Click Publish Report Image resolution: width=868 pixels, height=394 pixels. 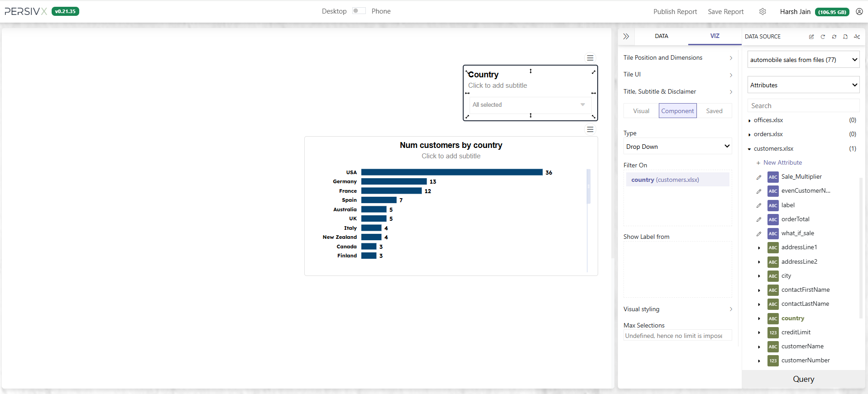[x=675, y=12]
